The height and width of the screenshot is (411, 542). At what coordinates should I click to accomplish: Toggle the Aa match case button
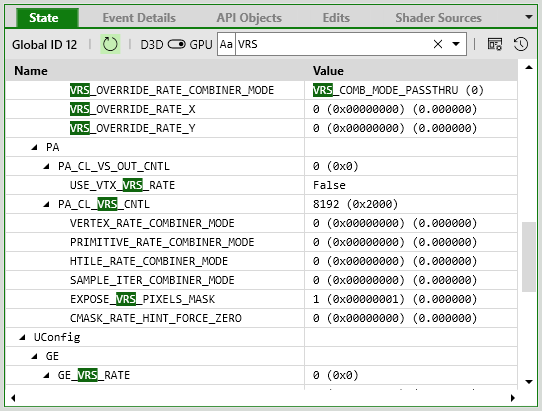[x=226, y=44]
